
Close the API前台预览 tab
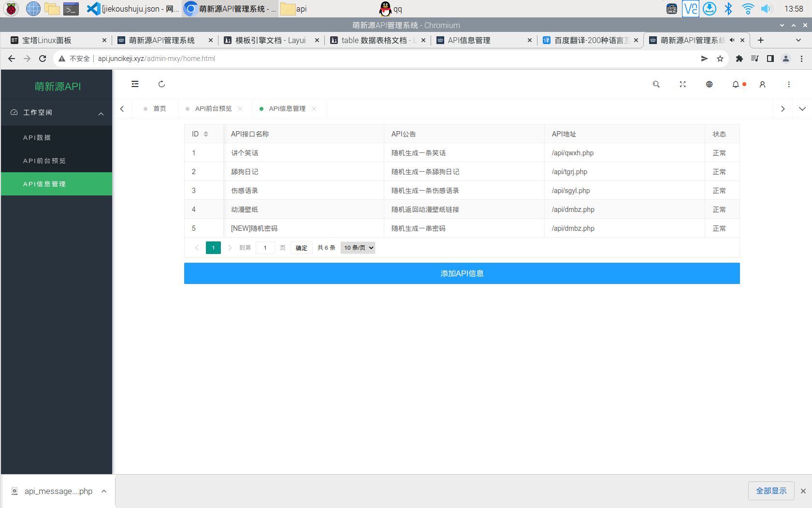(x=240, y=108)
